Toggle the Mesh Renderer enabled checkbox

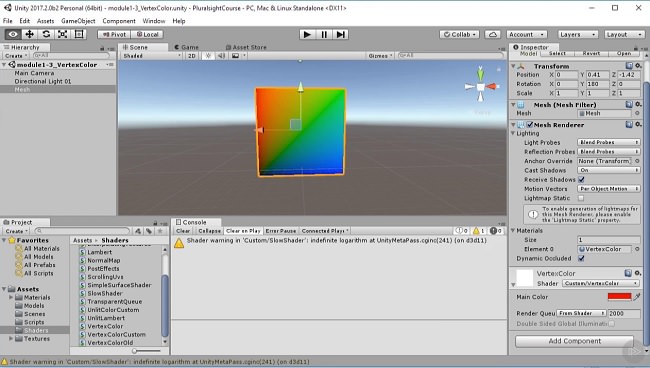coord(530,124)
